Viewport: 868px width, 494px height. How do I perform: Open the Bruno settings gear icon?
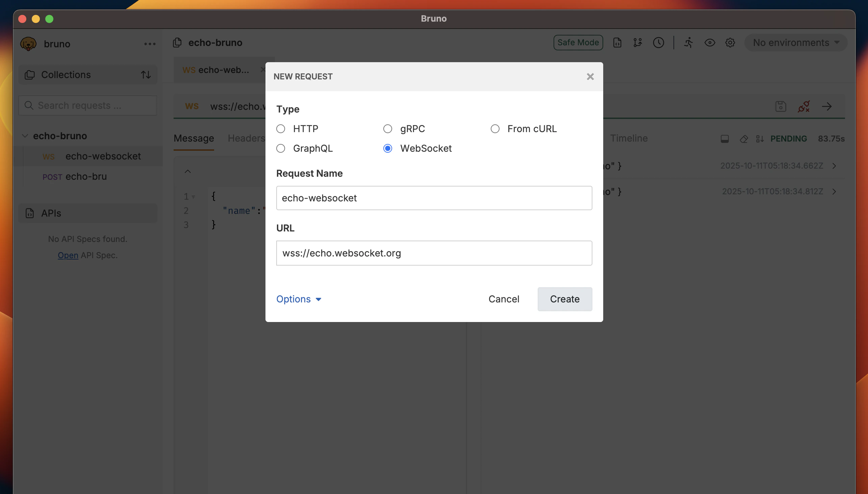point(730,43)
